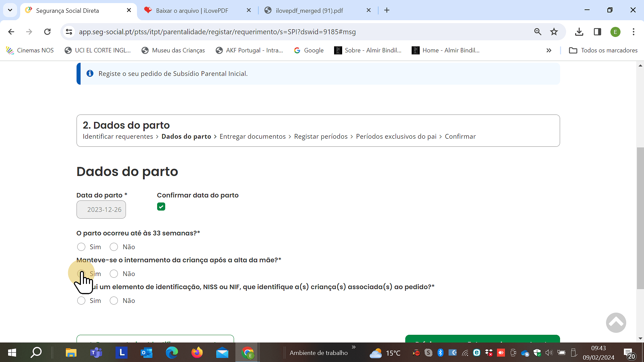Viewport: 644px width, 362px height.
Task: Launch Microsoft Teams from the taskbar
Action: tap(96, 353)
